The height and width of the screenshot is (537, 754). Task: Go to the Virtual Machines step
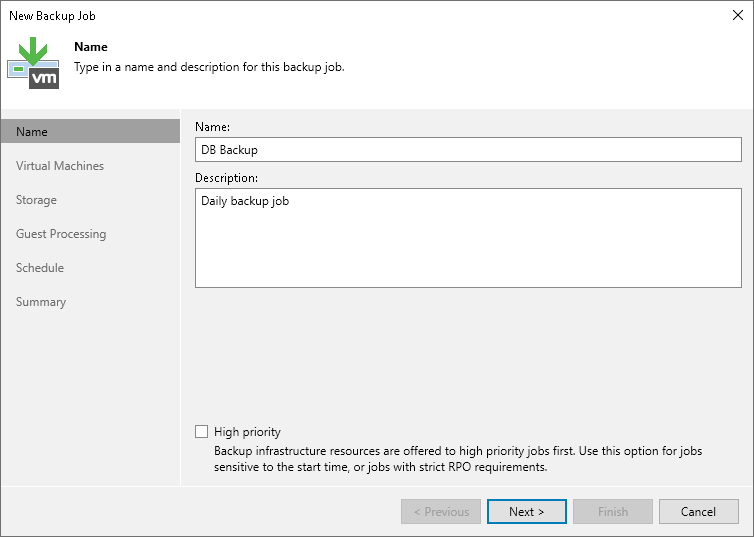[x=60, y=166]
